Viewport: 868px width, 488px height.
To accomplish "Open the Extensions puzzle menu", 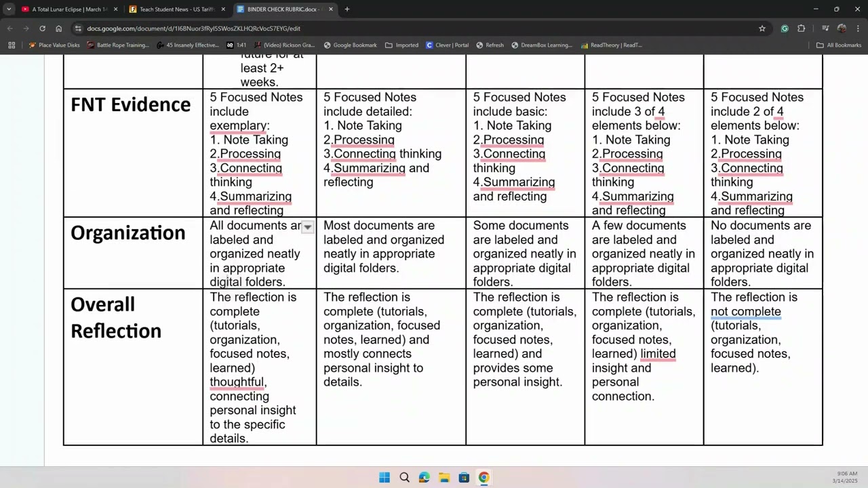I will [x=802, y=28].
